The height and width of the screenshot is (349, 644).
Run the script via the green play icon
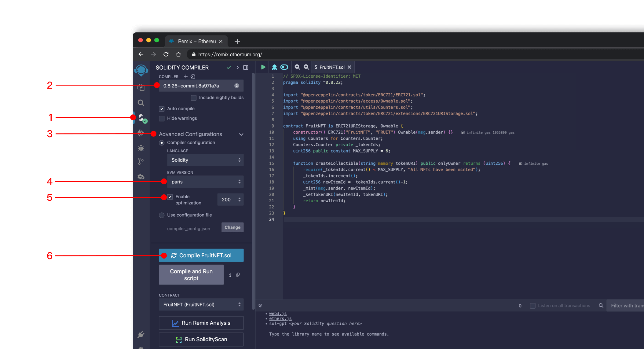point(263,67)
